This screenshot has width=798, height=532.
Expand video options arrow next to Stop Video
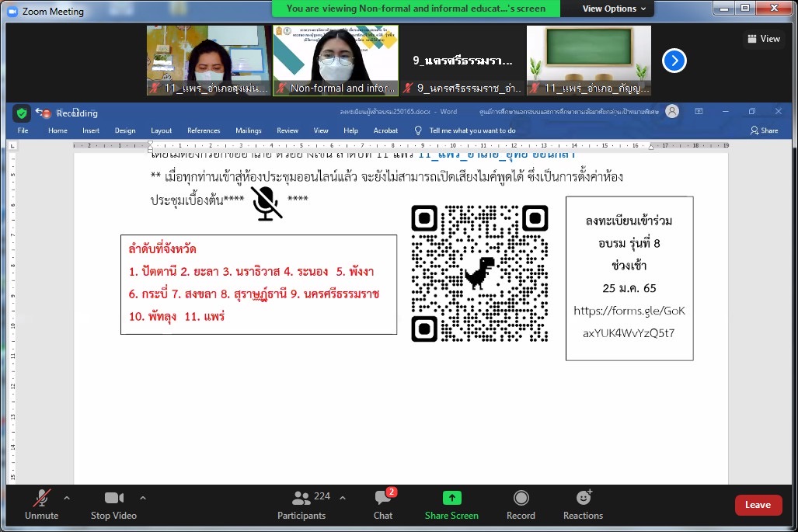pyautogui.click(x=143, y=498)
